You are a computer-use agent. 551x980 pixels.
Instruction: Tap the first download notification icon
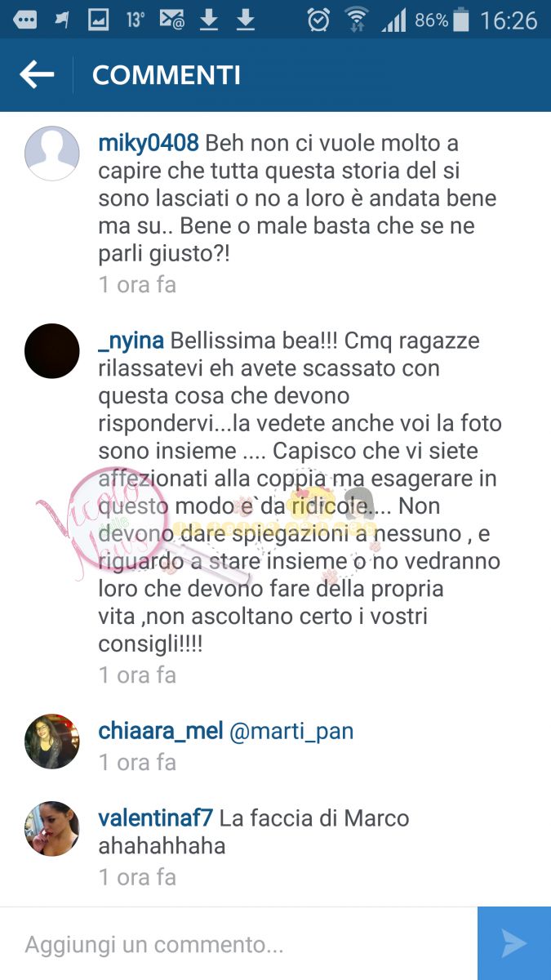(209, 20)
